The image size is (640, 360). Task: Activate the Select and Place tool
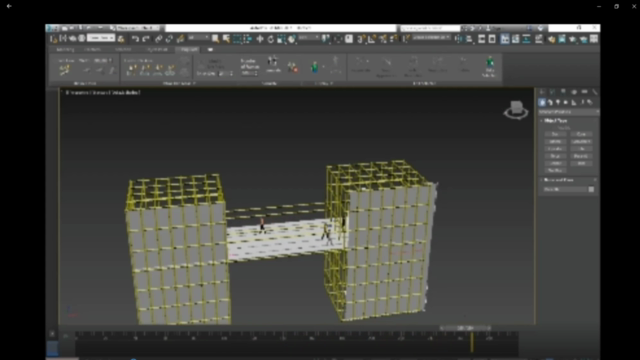292,39
